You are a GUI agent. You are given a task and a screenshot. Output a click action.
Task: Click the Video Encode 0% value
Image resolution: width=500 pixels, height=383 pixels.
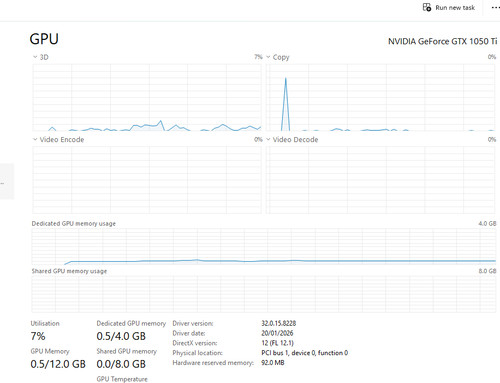click(258, 139)
